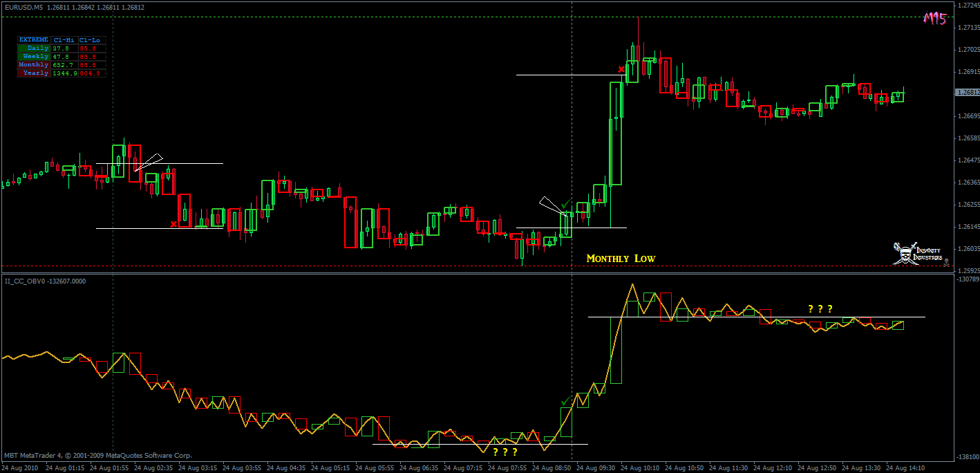Click time axis label 24 Aug 14:10
980x473 pixels.
tap(906, 468)
